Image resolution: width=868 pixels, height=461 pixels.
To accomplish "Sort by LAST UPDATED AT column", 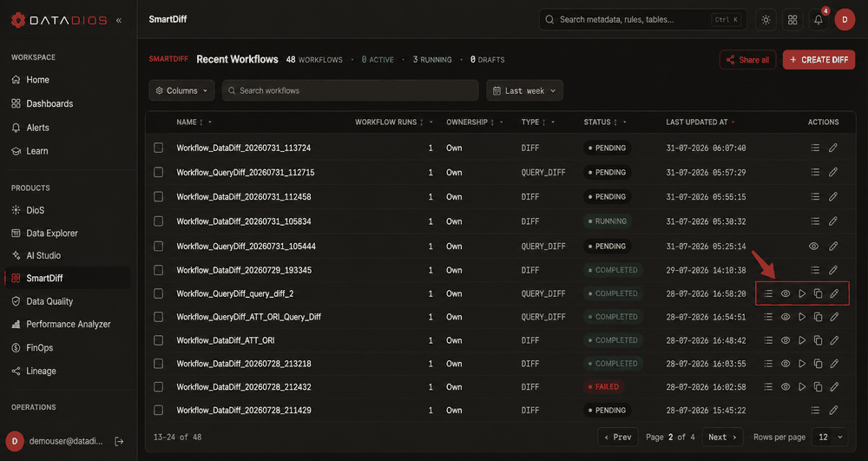I will point(700,122).
